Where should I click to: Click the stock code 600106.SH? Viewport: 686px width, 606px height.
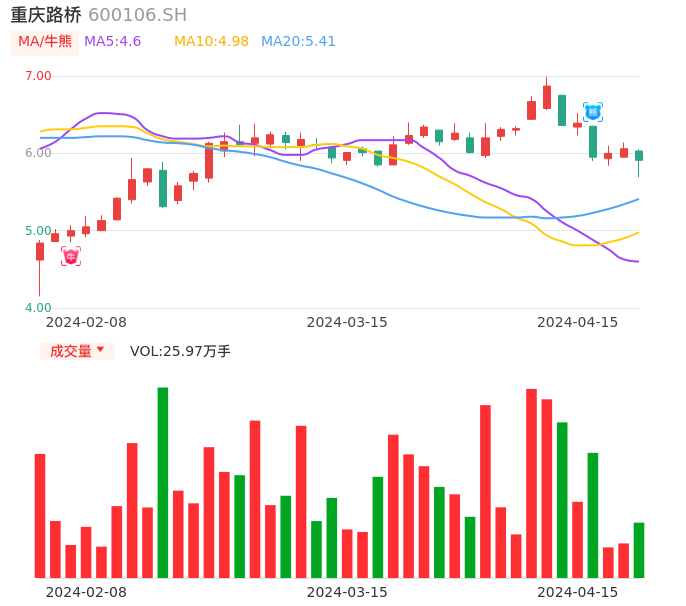point(138,15)
